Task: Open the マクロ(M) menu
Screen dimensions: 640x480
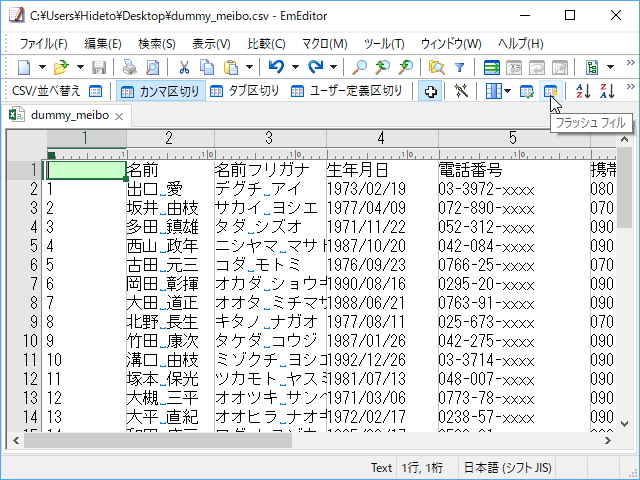Action: pyautogui.click(x=324, y=44)
